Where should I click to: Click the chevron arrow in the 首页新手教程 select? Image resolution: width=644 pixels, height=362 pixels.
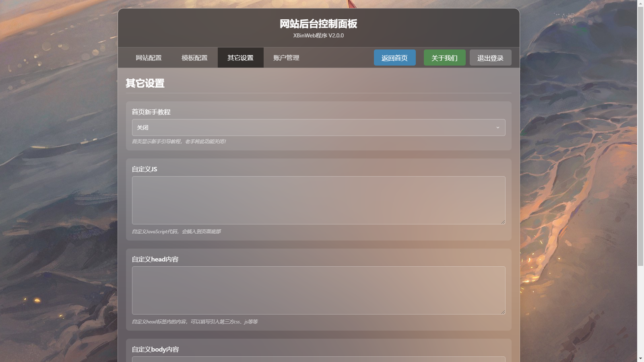[497, 128]
